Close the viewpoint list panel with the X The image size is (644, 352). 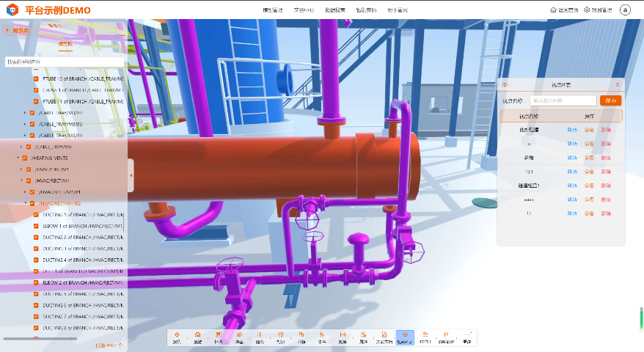(x=617, y=85)
